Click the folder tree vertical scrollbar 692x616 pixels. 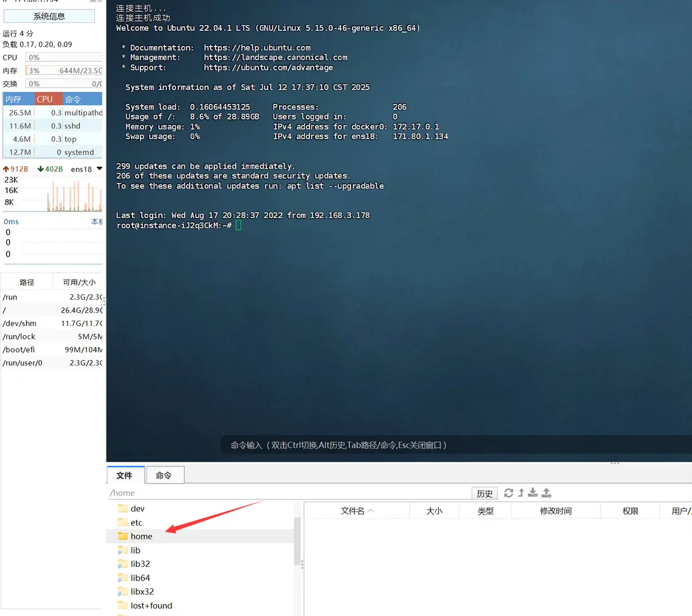(297, 542)
